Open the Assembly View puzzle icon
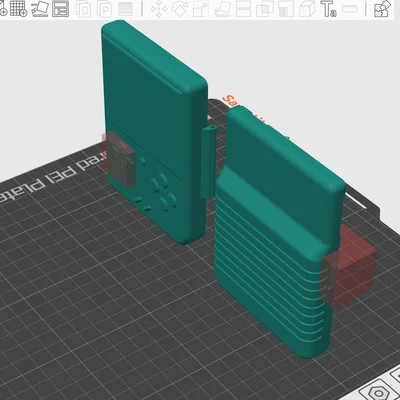This screenshot has height=400, width=400. point(382,9)
